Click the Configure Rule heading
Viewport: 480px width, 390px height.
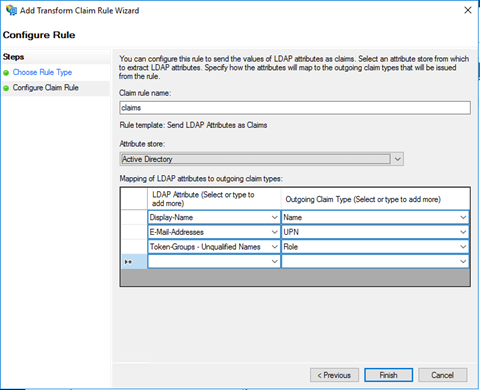39,35
